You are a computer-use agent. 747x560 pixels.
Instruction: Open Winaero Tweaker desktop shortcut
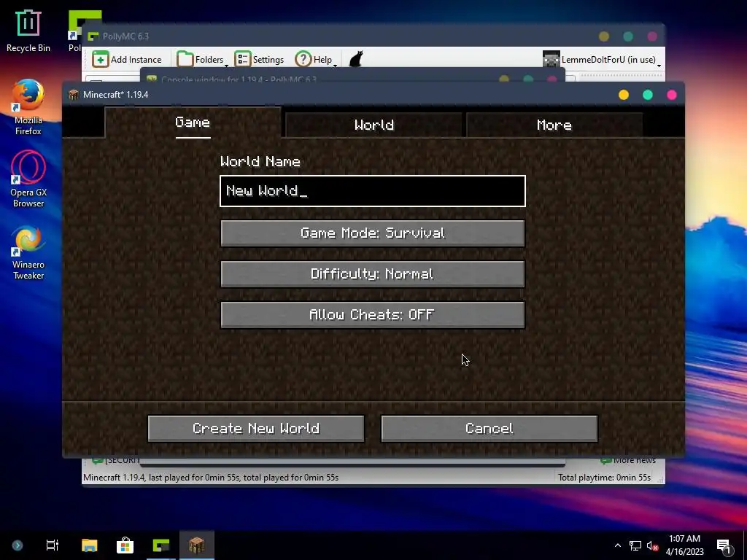click(28, 252)
